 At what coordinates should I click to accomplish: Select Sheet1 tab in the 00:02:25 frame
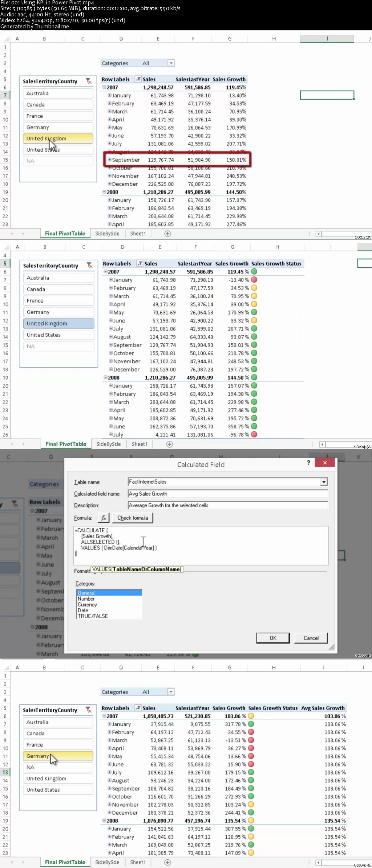[138, 233]
